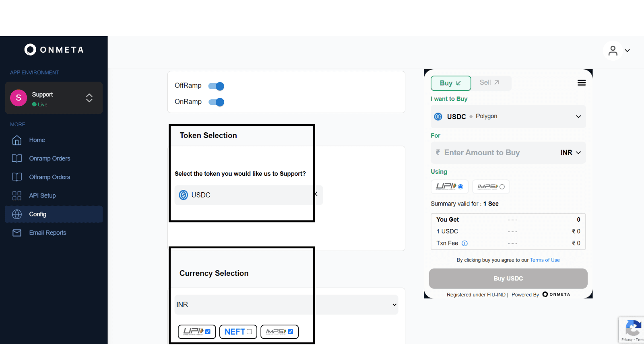Click the USDC coin icon in widget
This screenshot has height=362, width=644.
point(438,117)
